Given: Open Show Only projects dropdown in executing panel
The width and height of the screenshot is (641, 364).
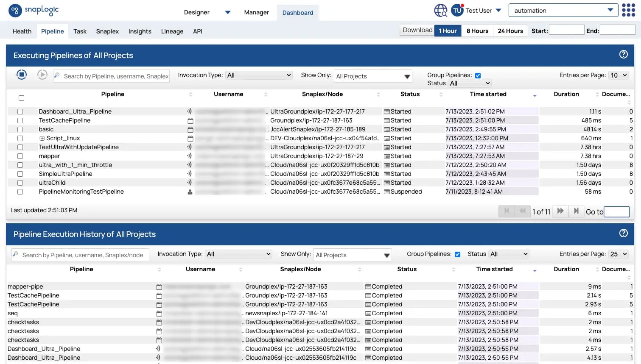Looking at the screenshot, I should [x=373, y=76].
